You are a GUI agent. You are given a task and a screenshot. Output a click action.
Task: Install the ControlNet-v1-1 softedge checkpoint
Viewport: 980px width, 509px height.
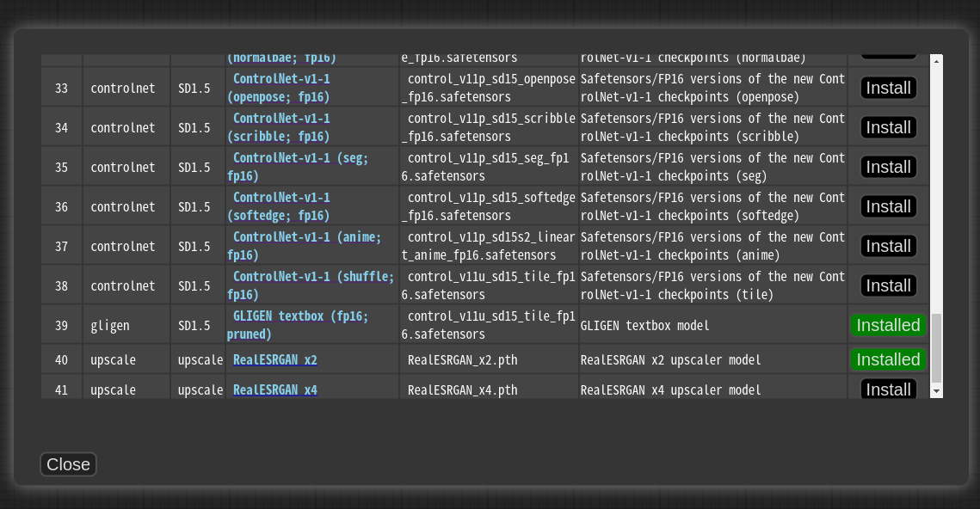tap(887, 206)
